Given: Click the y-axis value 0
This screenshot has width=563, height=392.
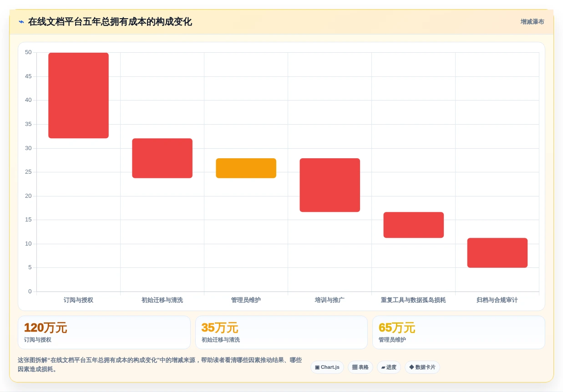Looking at the screenshot, I should 30,291.
